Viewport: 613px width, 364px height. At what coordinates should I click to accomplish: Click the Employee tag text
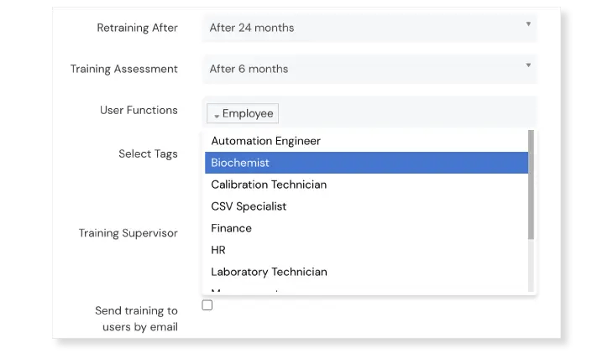(x=248, y=114)
